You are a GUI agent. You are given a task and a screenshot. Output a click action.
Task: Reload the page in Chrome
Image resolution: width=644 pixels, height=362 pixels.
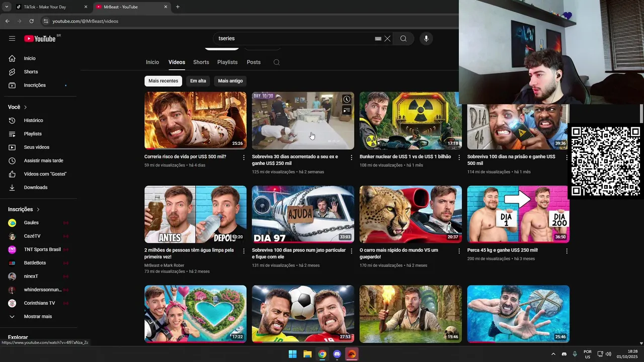coord(31,21)
